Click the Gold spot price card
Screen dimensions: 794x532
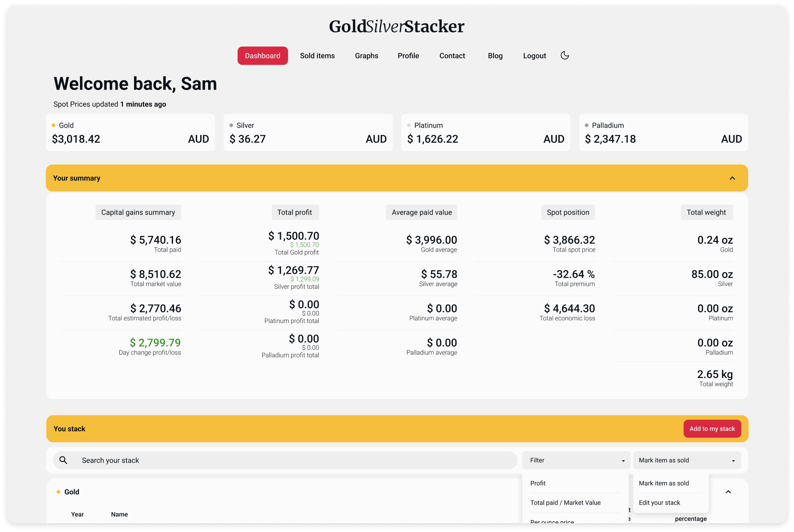130,133
